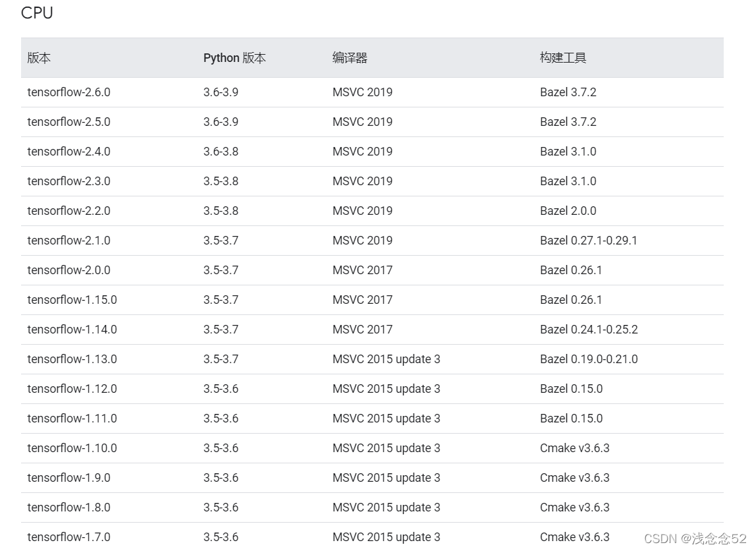Select the tensorflow-2.4.0 cell
756x551 pixels.
(x=69, y=152)
